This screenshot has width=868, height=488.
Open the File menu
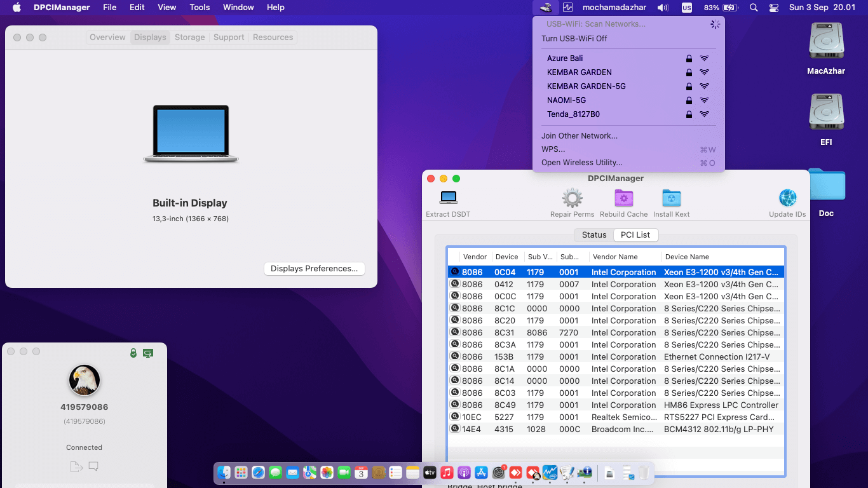point(110,8)
